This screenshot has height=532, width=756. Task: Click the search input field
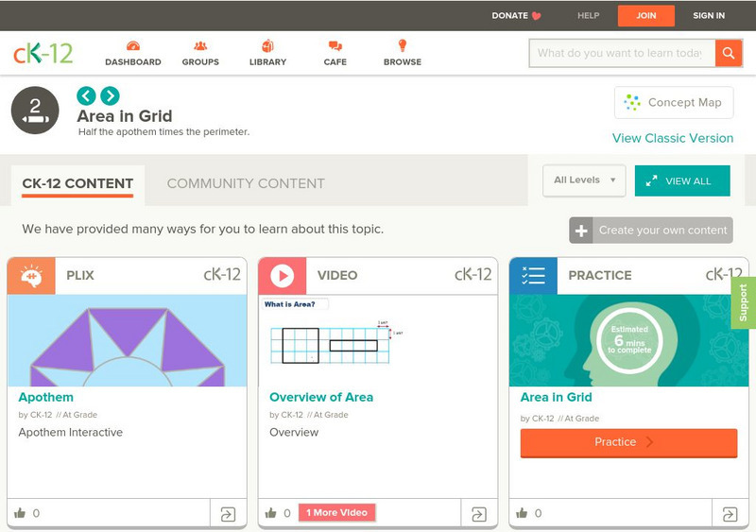coord(622,53)
